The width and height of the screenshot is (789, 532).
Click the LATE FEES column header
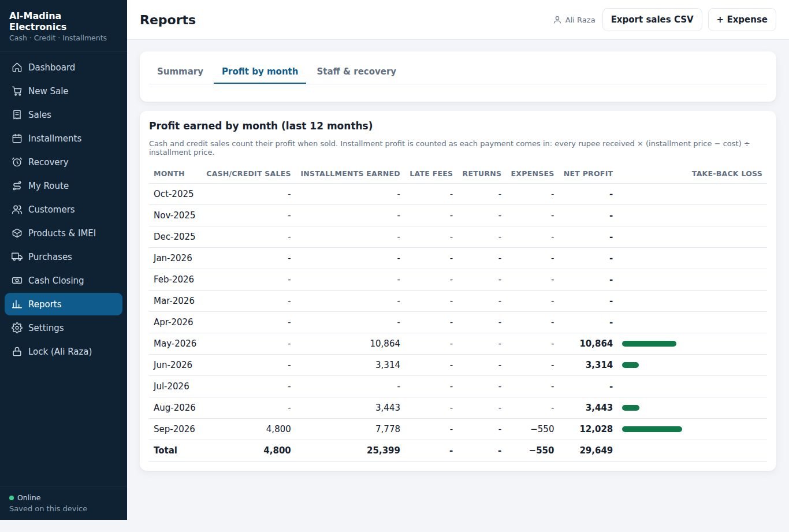pos(431,173)
